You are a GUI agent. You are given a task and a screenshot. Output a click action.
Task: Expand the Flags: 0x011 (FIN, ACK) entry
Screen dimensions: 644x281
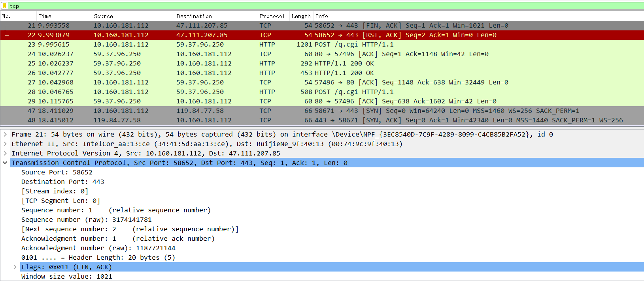(x=15, y=267)
